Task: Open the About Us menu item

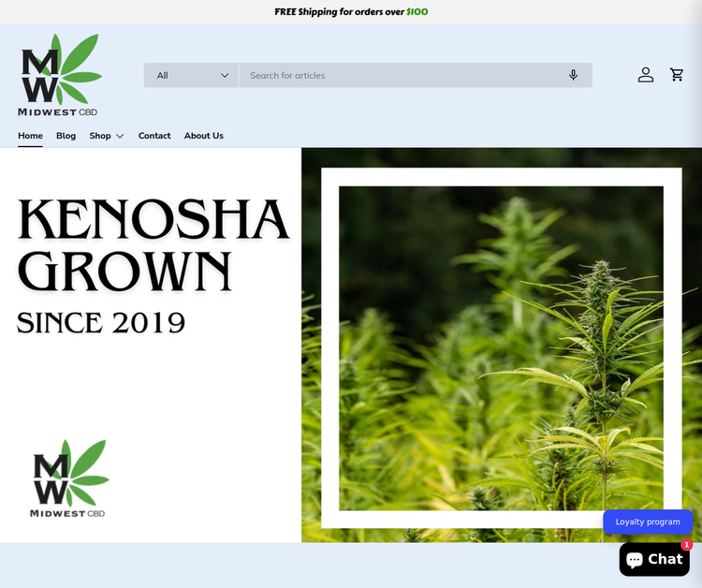Action: tap(204, 136)
